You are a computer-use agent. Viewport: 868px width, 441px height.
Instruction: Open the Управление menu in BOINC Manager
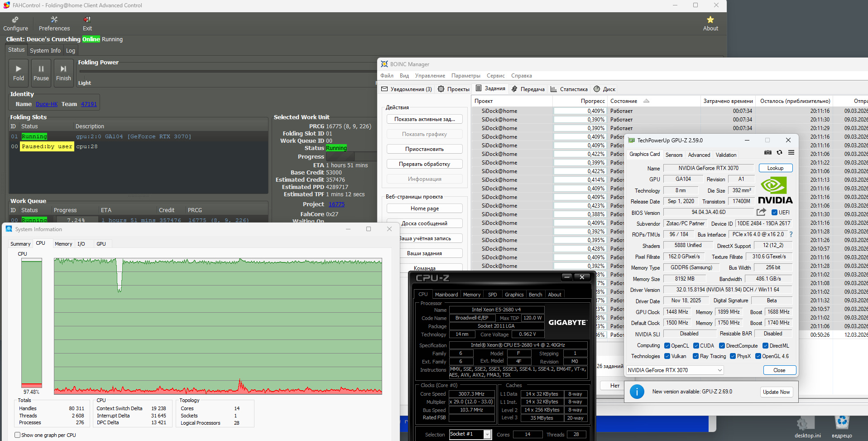click(x=430, y=76)
